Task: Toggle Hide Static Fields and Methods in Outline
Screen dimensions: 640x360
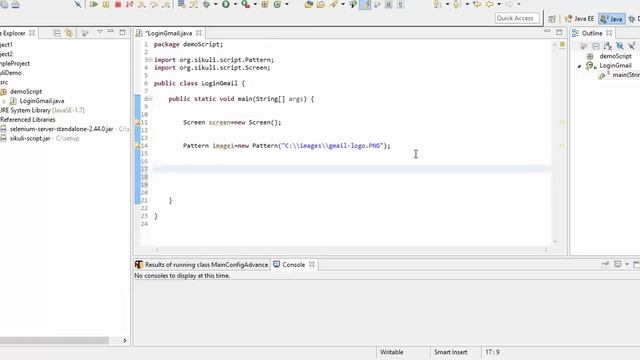Action: (x=631, y=46)
